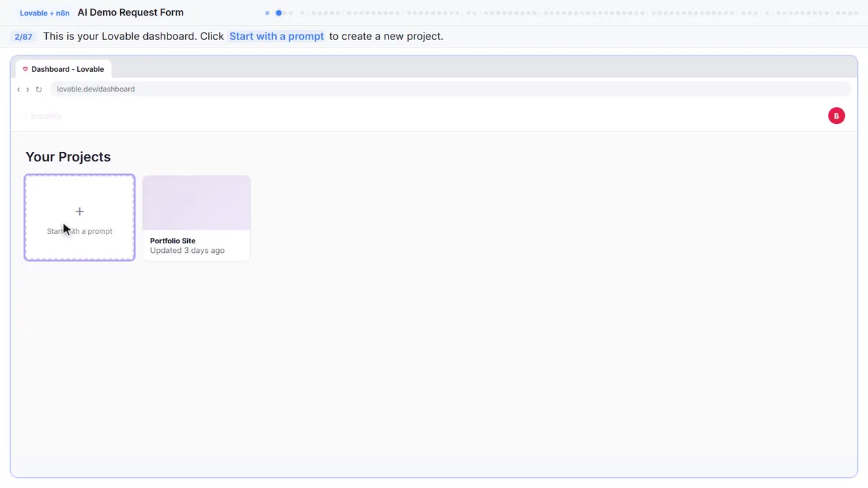868x488 pixels.
Task: Reload the Lovable dashboard page
Action: pyautogui.click(x=39, y=89)
